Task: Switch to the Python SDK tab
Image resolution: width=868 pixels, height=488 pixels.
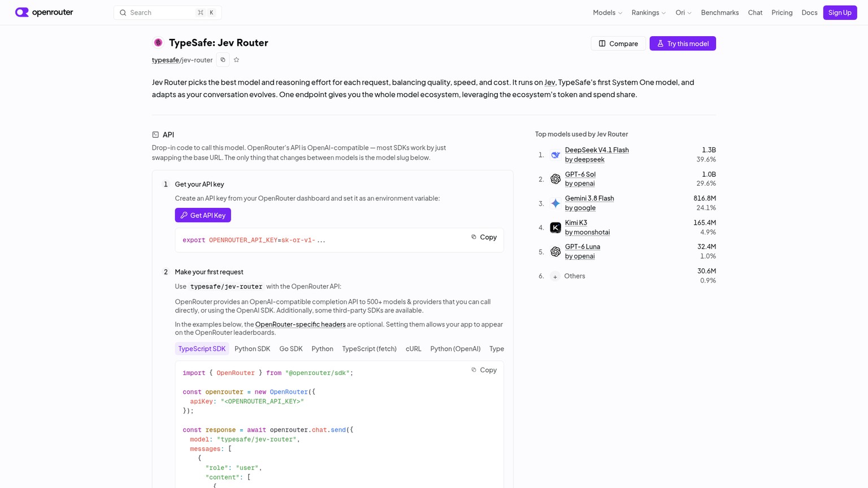Action: pos(253,349)
